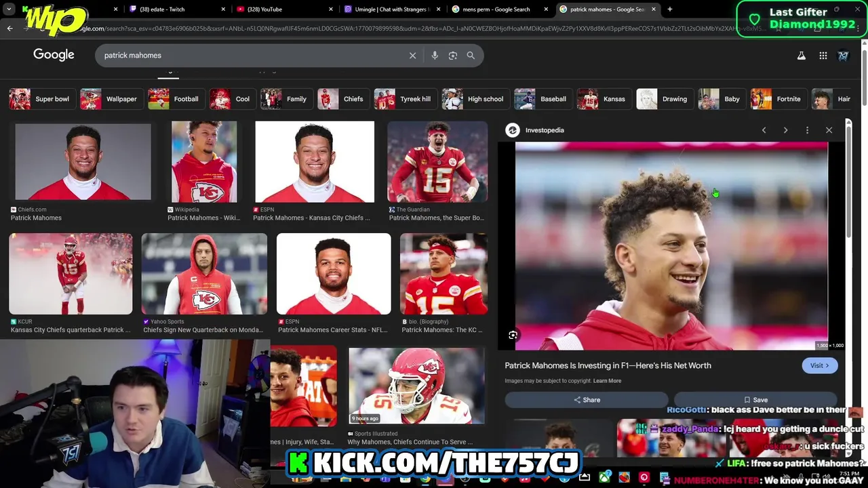Open a new browser tab
Screen dimensions: 868x488
[670, 9]
